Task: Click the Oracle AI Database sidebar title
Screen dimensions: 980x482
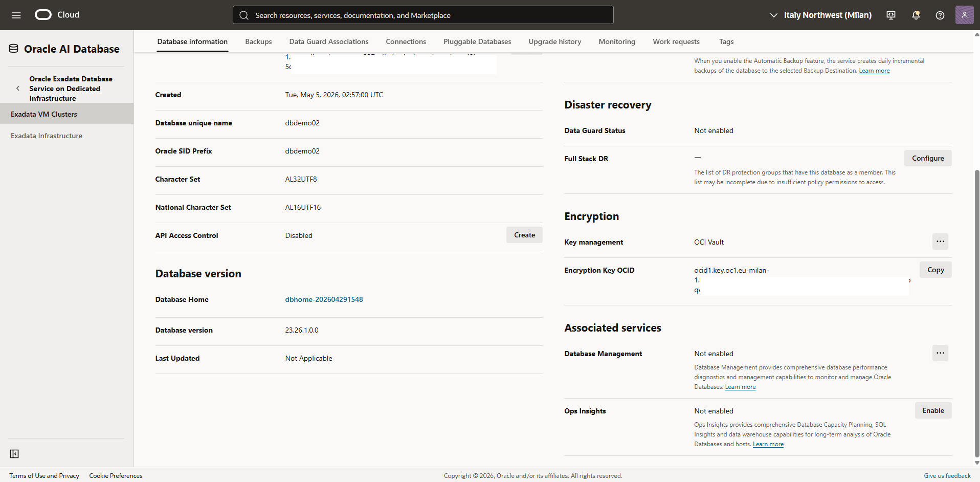Action: coord(72,49)
